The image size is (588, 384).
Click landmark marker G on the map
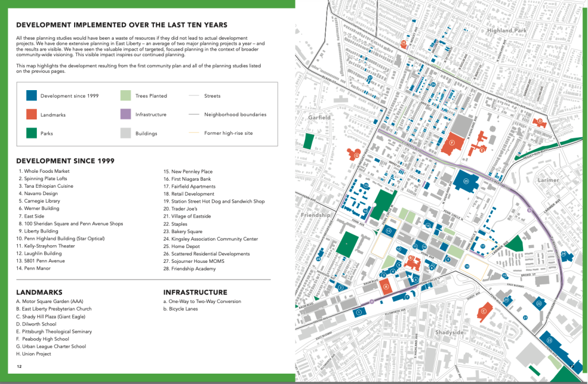[x=356, y=155]
